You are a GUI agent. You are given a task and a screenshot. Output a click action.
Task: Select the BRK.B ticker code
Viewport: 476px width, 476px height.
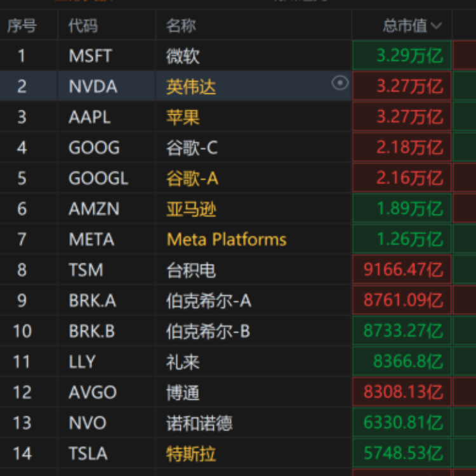(x=91, y=331)
